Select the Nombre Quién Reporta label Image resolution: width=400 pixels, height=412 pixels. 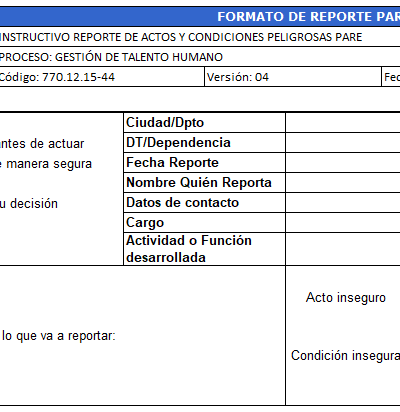(x=199, y=183)
